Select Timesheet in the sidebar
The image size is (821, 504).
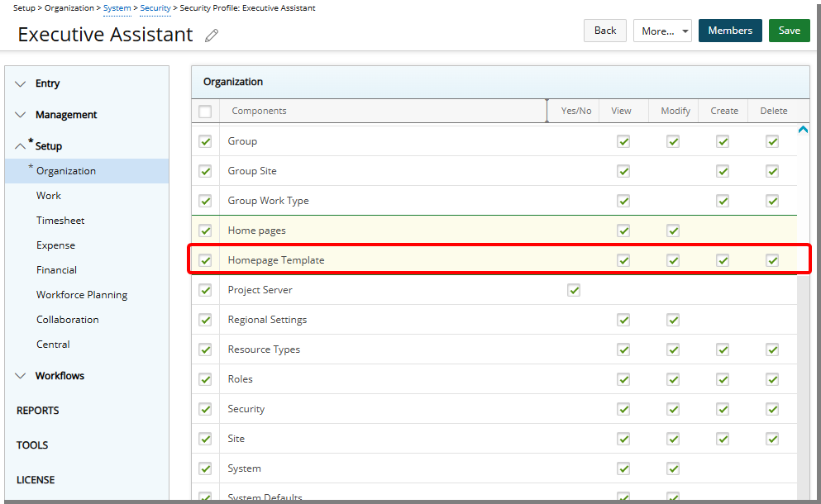pyautogui.click(x=61, y=221)
